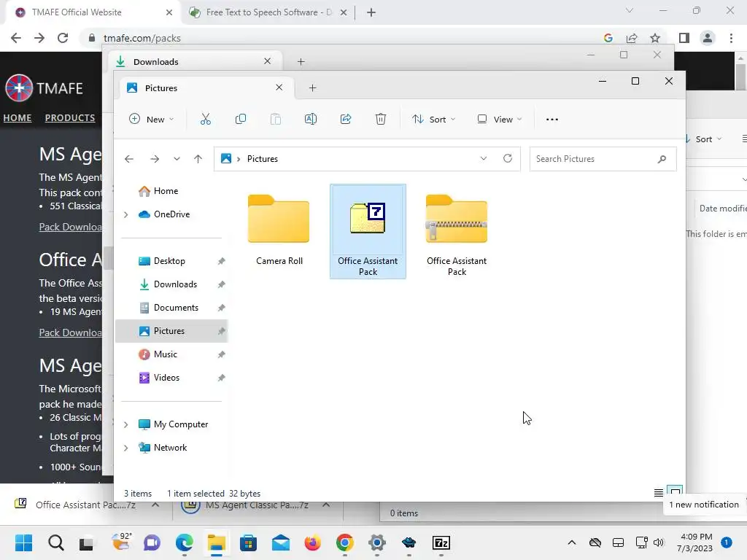Click the 1 new notification badge

(x=727, y=542)
